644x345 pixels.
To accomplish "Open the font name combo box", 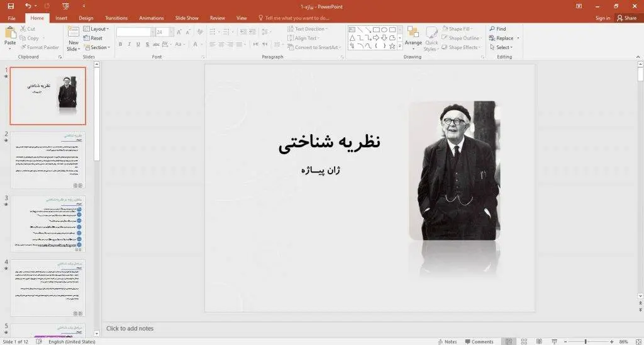I will pos(136,32).
